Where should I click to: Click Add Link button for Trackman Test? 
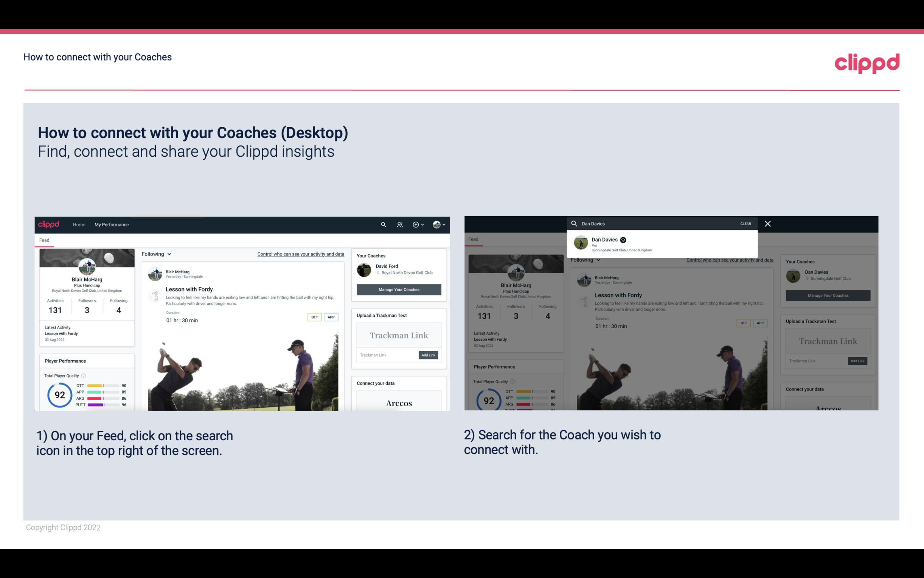point(428,355)
